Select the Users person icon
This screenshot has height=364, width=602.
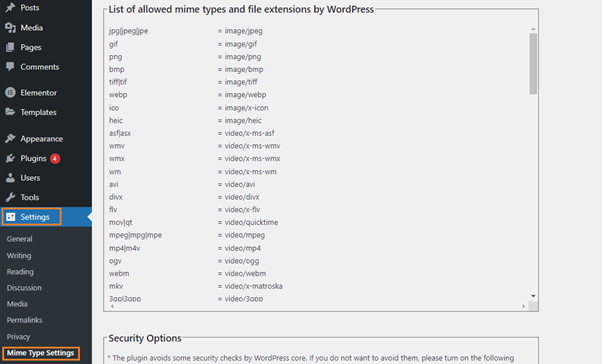click(10, 178)
